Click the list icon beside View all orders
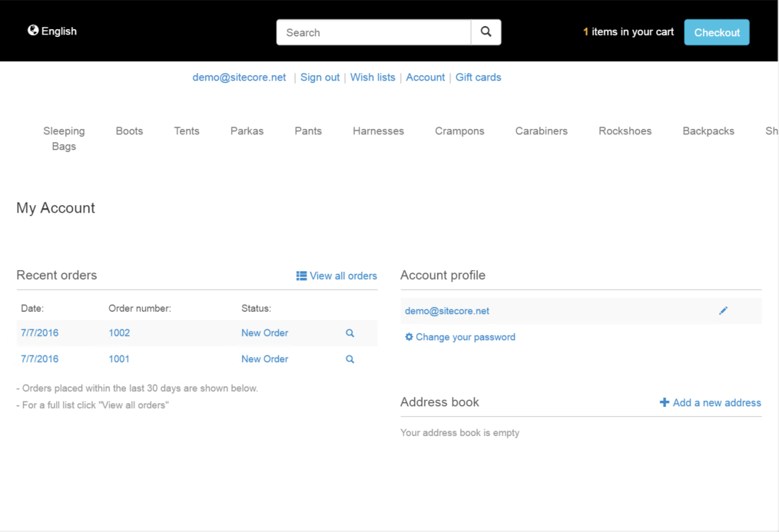Image resolution: width=779 pixels, height=532 pixels. (x=301, y=276)
